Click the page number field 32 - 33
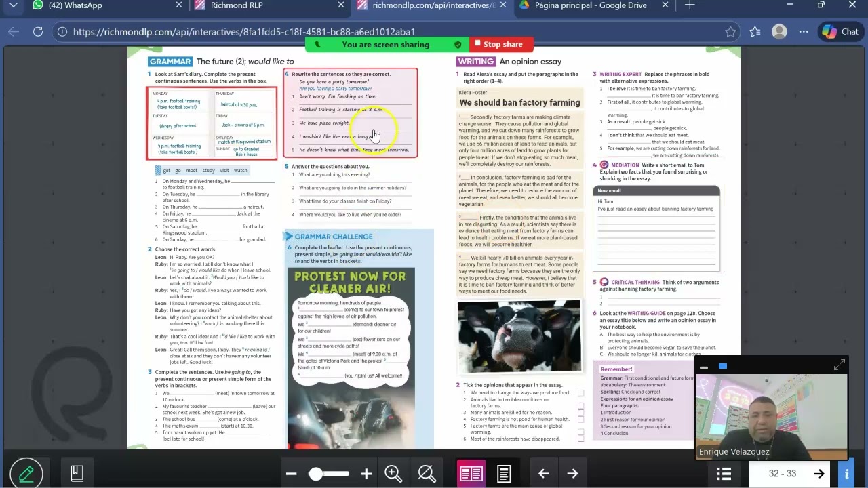Screen dimensions: 868x488 pyautogui.click(x=783, y=474)
